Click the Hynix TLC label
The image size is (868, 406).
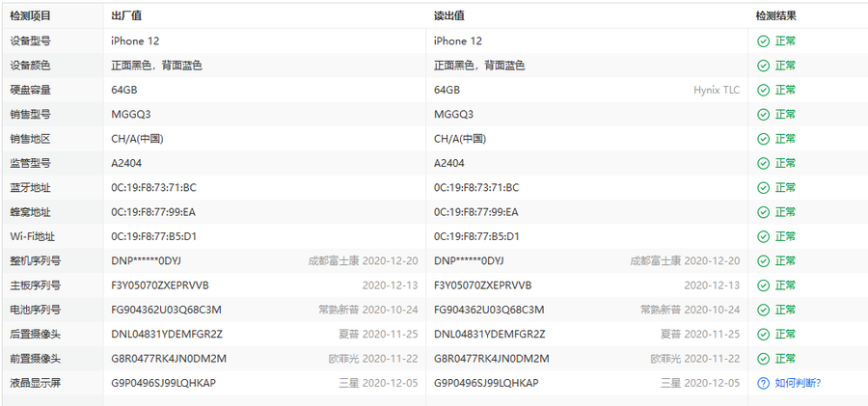[717, 90]
